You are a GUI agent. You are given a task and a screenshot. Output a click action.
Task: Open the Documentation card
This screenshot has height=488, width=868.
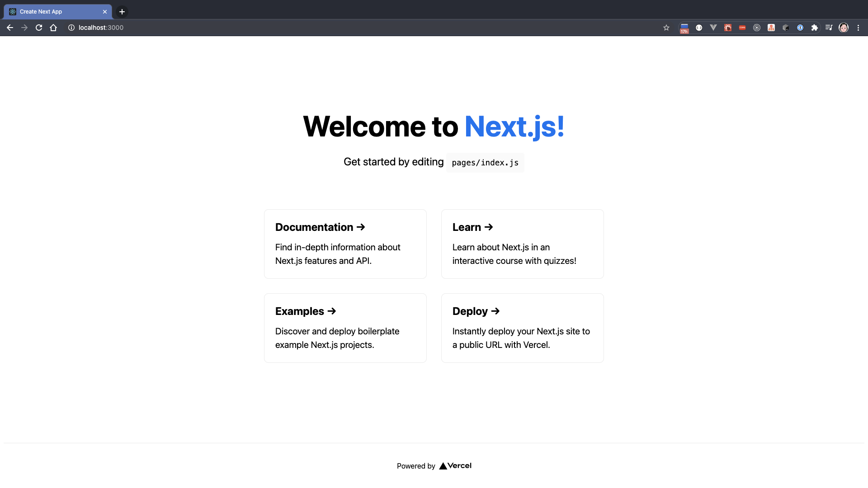click(345, 244)
